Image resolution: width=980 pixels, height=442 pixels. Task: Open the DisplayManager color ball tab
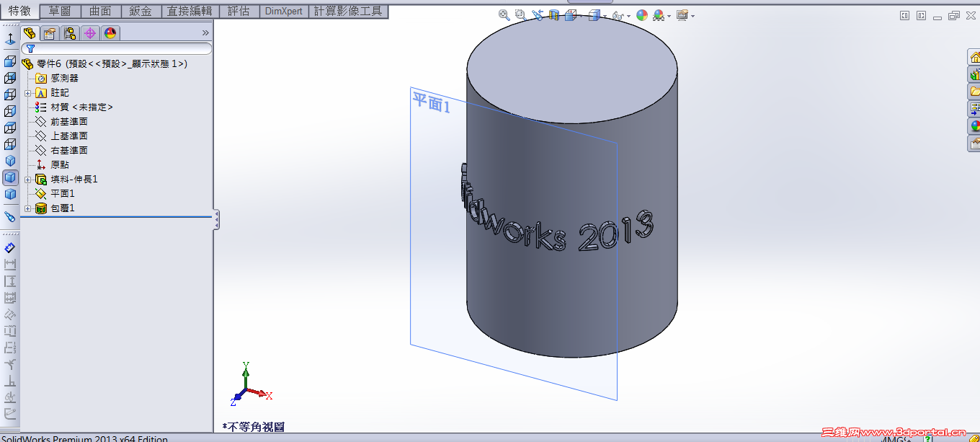pos(110,32)
